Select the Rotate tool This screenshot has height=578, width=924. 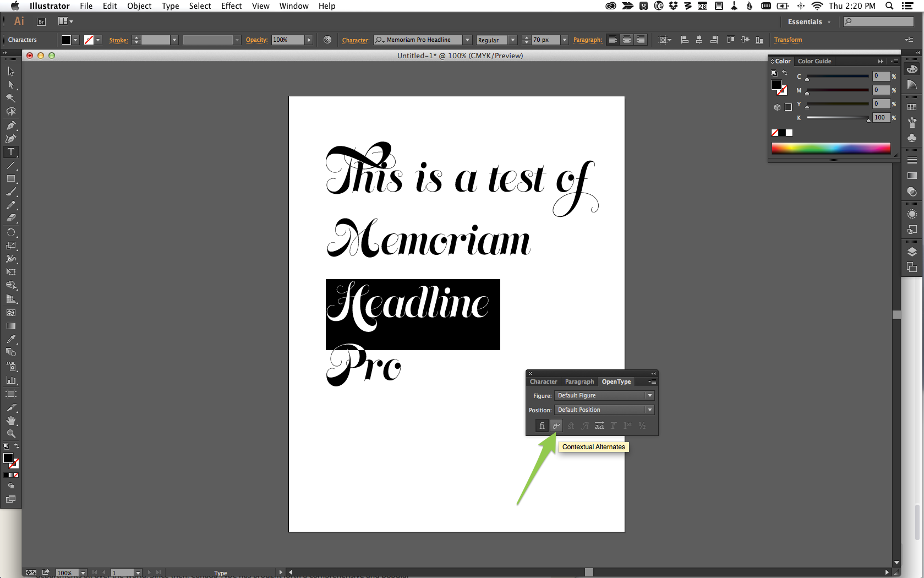click(11, 232)
